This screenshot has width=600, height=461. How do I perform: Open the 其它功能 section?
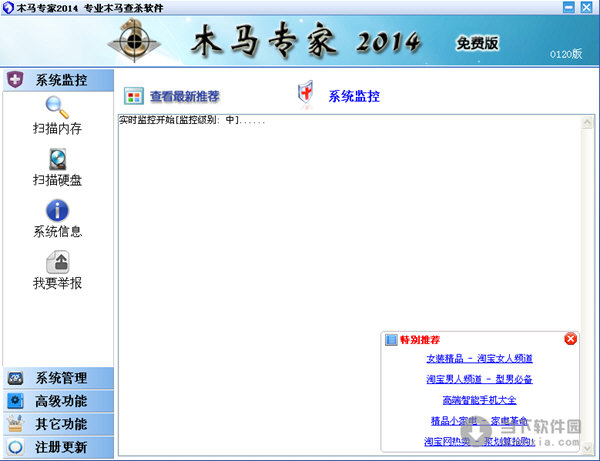(x=59, y=424)
